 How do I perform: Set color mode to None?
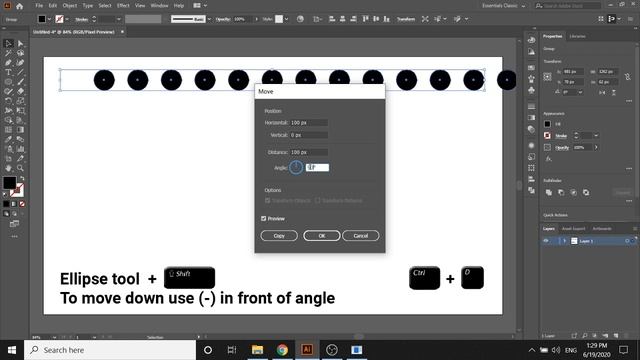click(x=22, y=204)
